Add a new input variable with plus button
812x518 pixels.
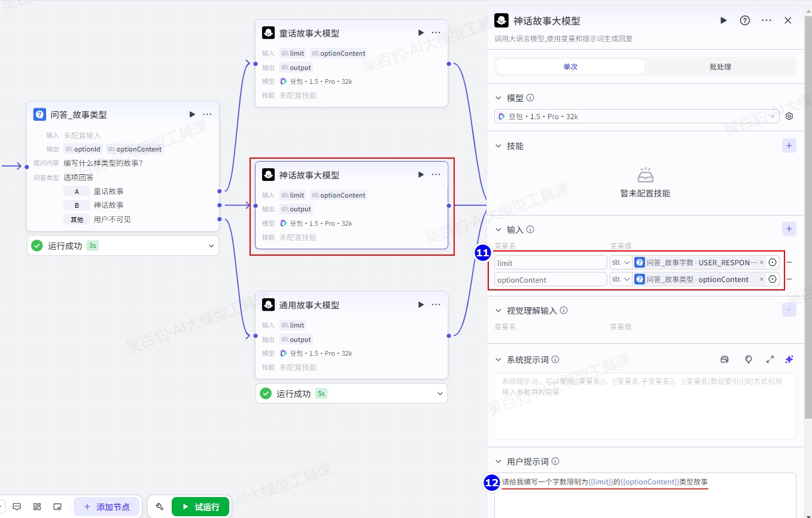click(789, 229)
